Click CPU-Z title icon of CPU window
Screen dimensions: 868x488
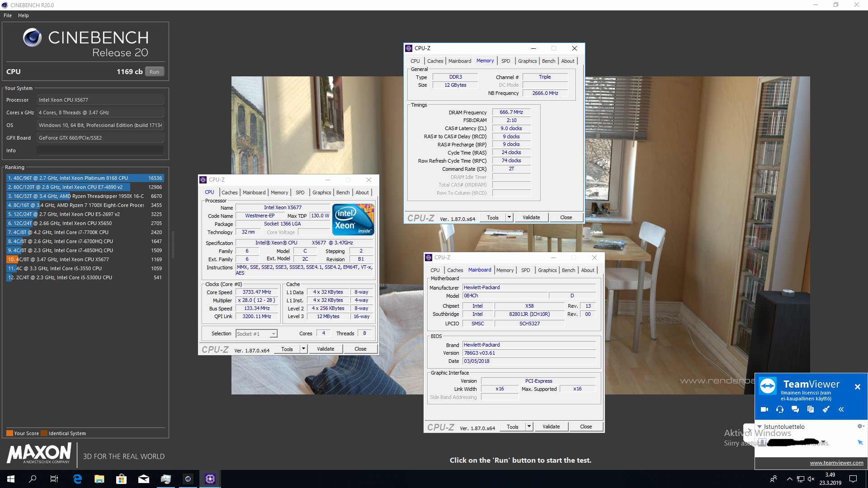[203, 180]
